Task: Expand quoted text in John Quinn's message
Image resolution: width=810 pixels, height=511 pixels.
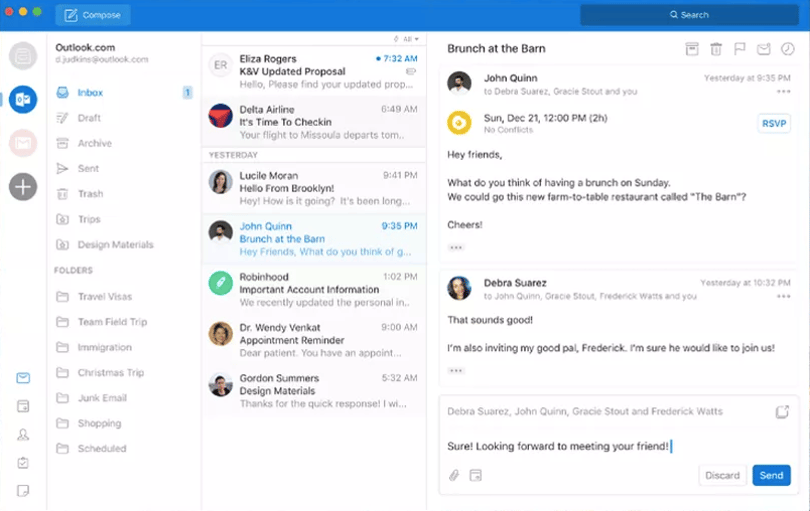Action: pyautogui.click(x=456, y=247)
